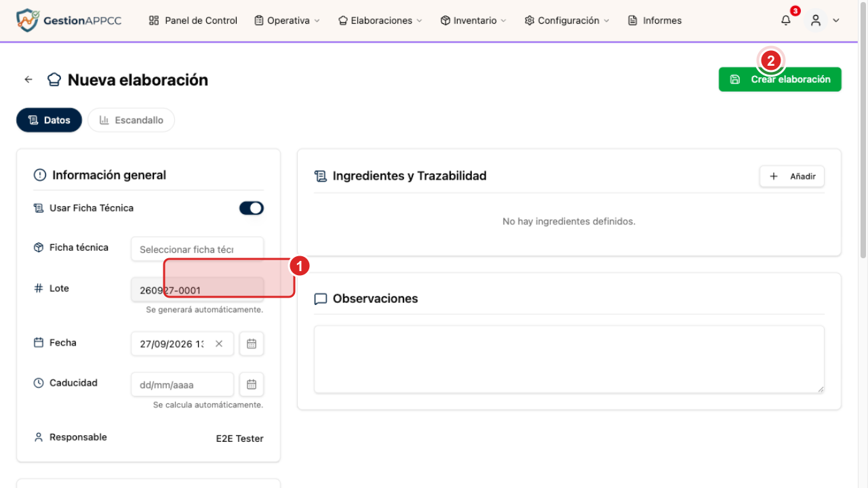This screenshot has height=488, width=868.
Task: Click the chef hat icon beside Nueva elaboración
Action: tap(54, 80)
